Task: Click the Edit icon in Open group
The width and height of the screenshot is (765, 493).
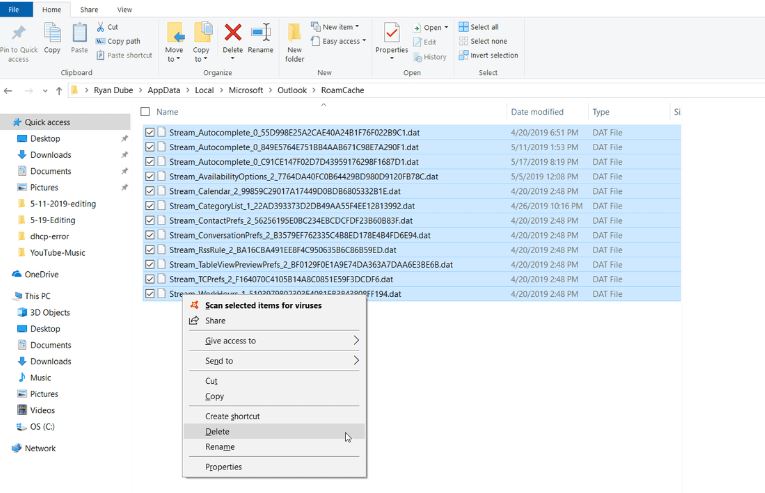Action: [418, 42]
